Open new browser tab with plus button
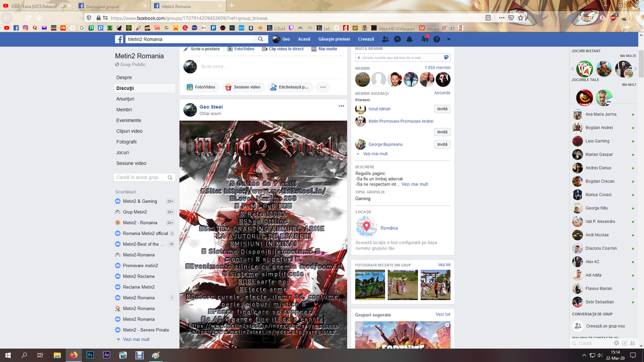This screenshot has height=362, width=644. tap(232, 6)
